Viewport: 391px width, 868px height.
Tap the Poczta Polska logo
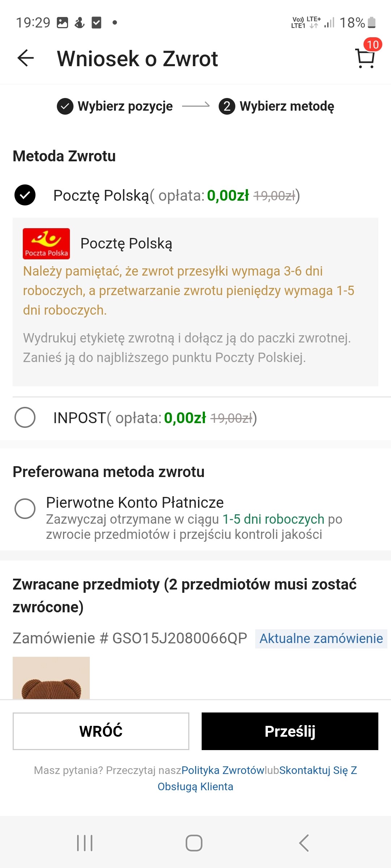pyautogui.click(x=46, y=243)
